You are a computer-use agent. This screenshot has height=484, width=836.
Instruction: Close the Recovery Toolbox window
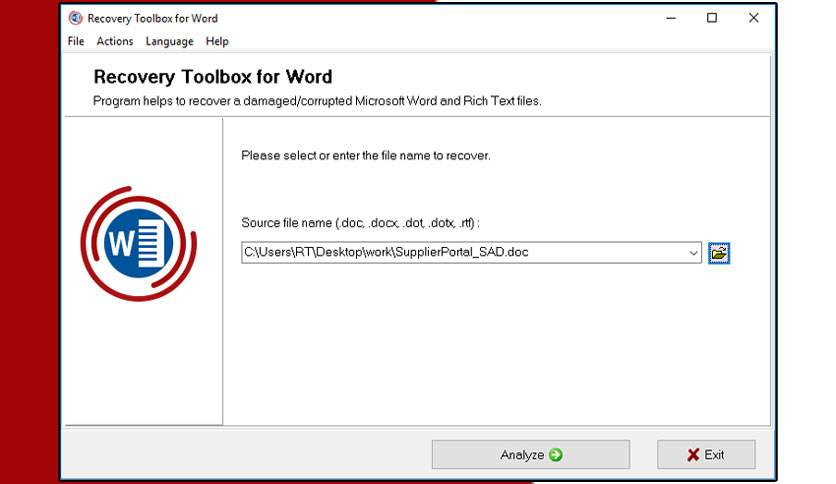click(x=753, y=18)
